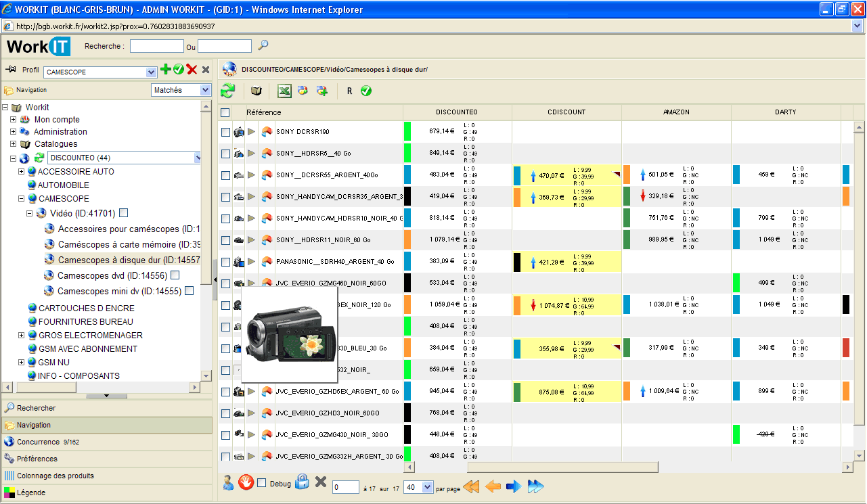Sort by the CDISCOUNT column header

click(566, 112)
